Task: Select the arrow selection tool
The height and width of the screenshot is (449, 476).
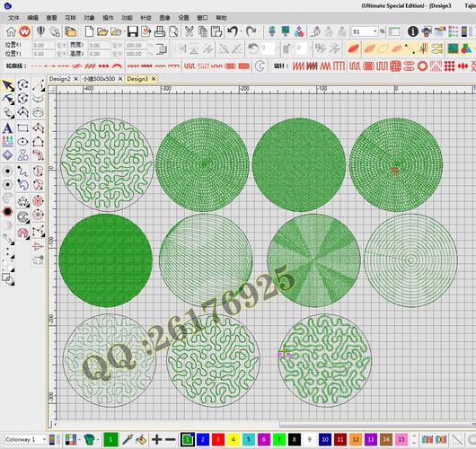Action: point(8,85)
